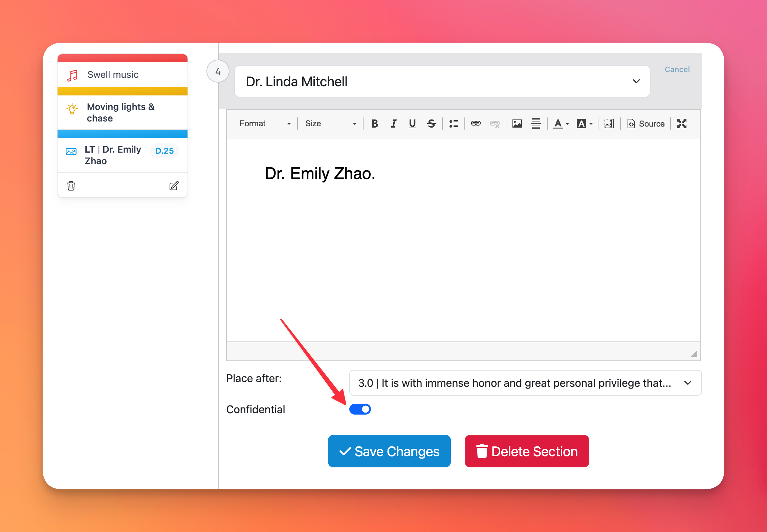This screenshot has height=532, width=767.
Task: Edit cue card with pencil icon
Action: click(174, 186)
